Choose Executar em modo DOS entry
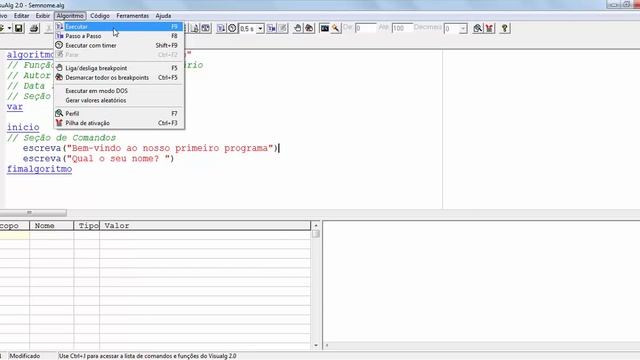Screen dimensions: 640x360 [119, 91]
